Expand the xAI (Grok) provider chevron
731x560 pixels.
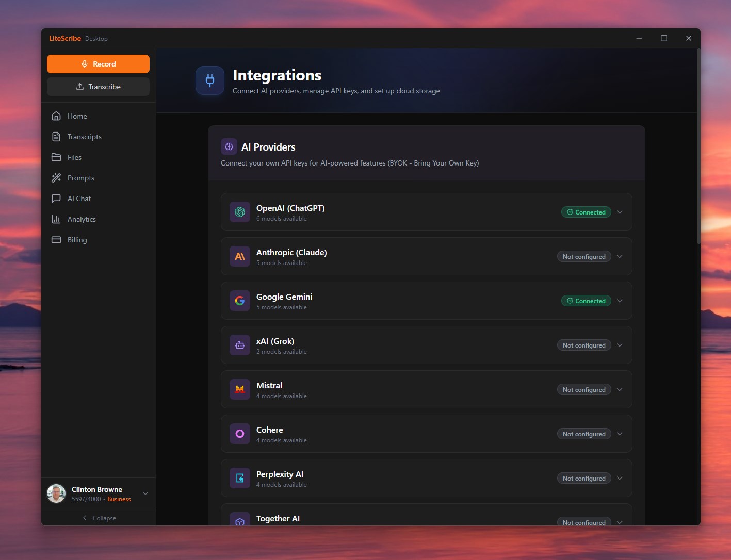tap(620, 345)
